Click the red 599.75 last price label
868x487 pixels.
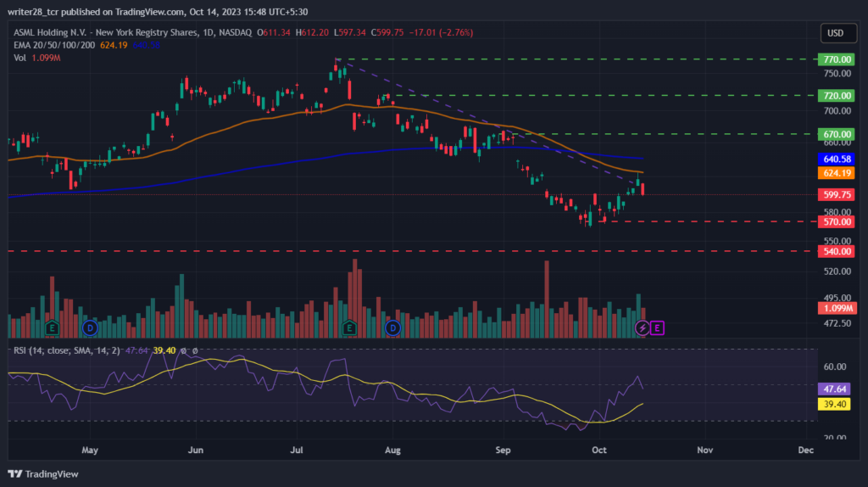pos(837,194)
